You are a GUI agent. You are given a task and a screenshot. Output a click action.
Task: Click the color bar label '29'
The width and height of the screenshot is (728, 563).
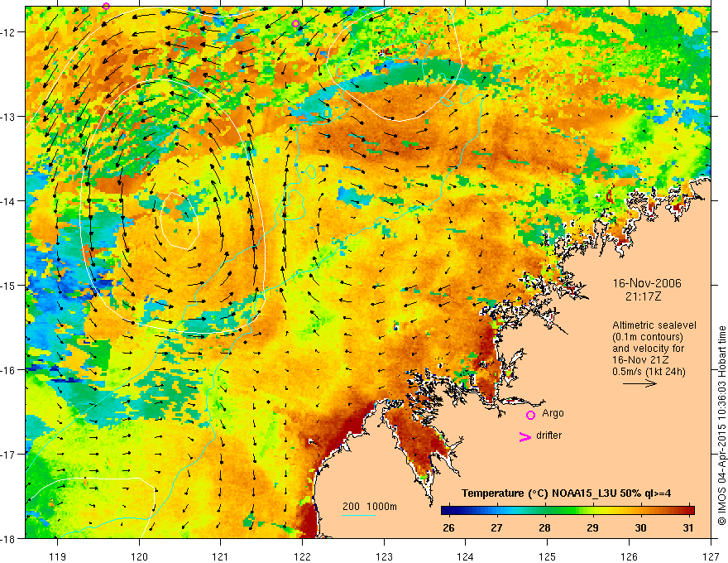(592, 527)
